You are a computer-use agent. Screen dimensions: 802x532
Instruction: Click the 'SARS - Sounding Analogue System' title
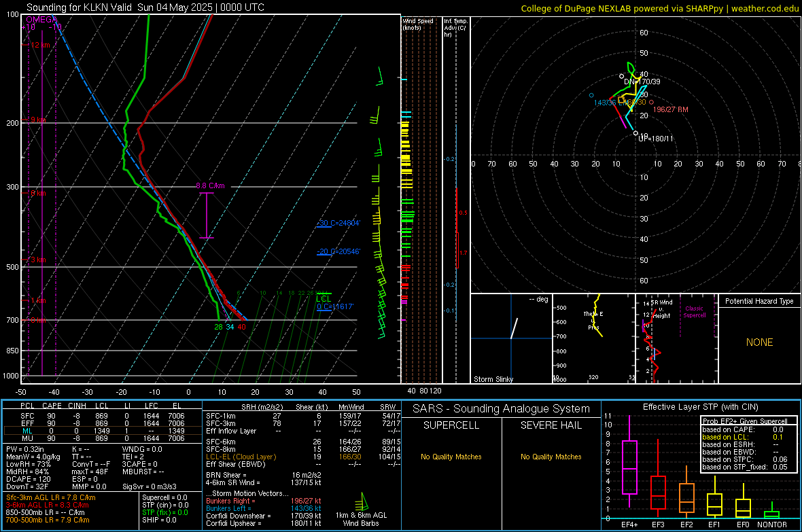point(501,409)
